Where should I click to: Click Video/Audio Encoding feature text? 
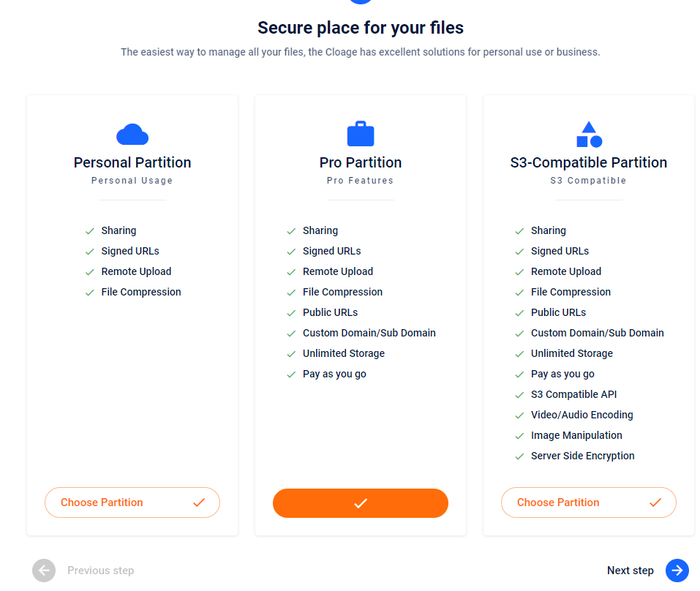[x=582, y=415]
